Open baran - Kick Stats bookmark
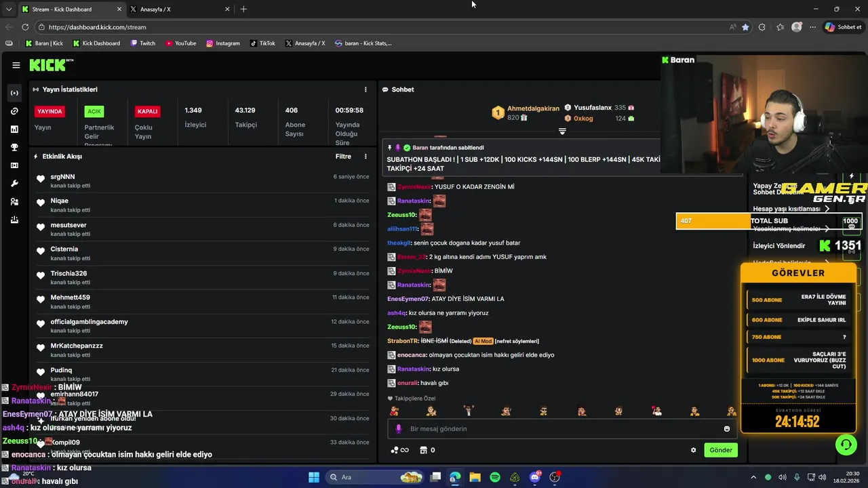The height and width of the screenshot is (488, 868). click(363, 43)
